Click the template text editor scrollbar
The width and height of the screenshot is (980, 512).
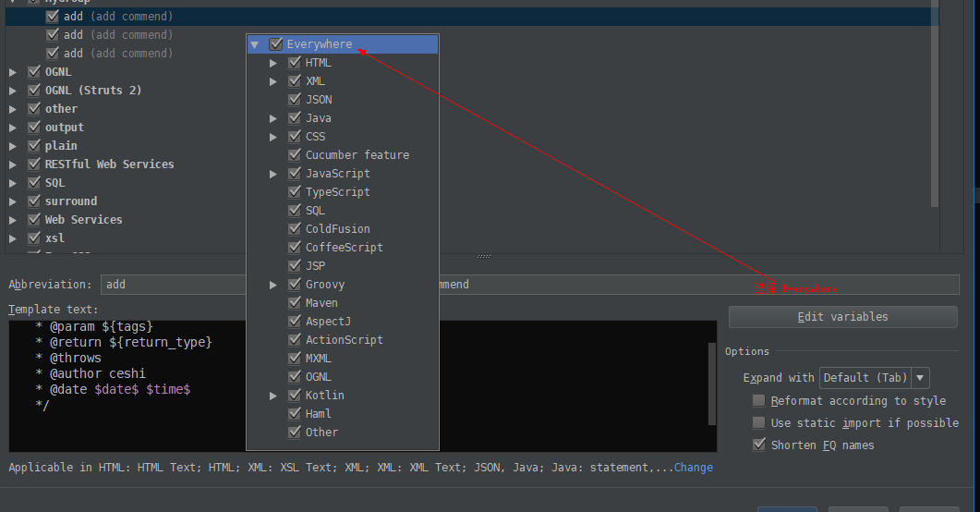[712, 384]
